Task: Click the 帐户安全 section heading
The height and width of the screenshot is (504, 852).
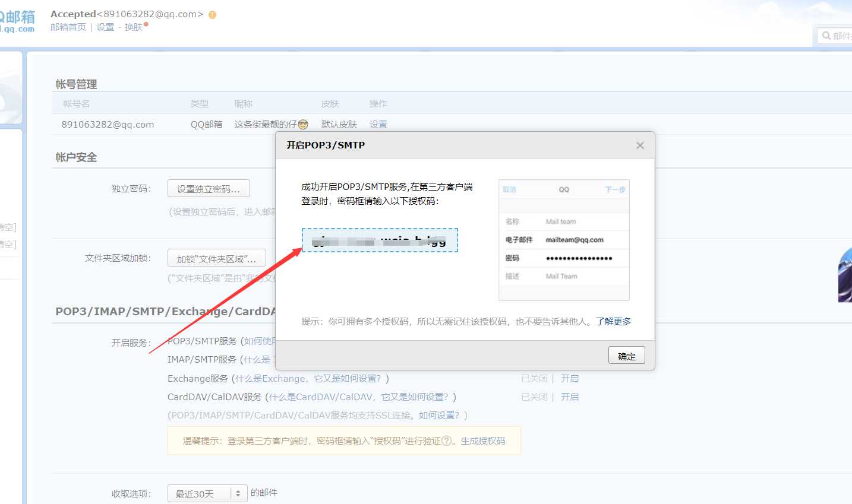Action: [76, 157]
